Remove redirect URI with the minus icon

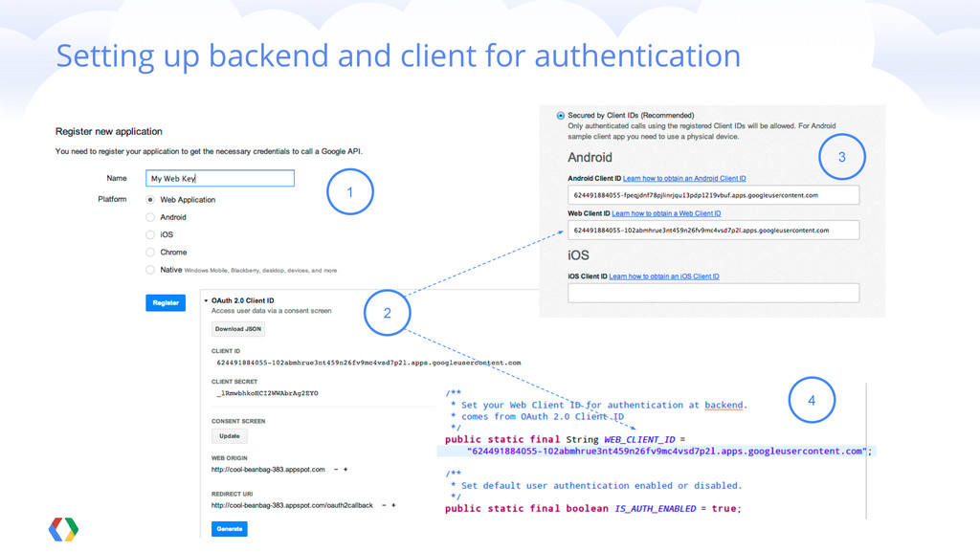tap(384, 505)
